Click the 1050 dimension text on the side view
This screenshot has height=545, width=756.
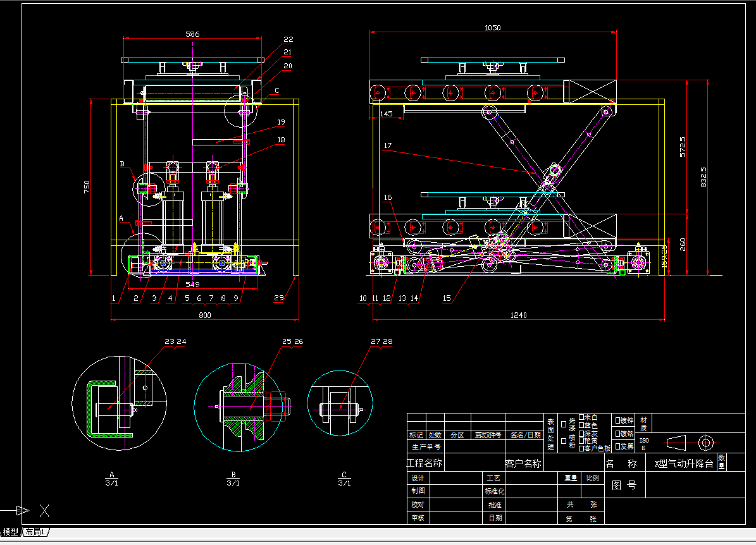coord(493,28)
